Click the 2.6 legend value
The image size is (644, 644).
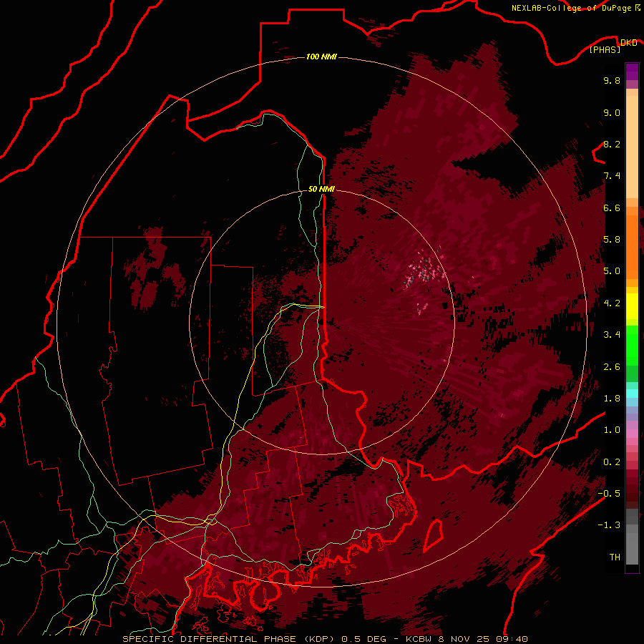pos(612,366)
